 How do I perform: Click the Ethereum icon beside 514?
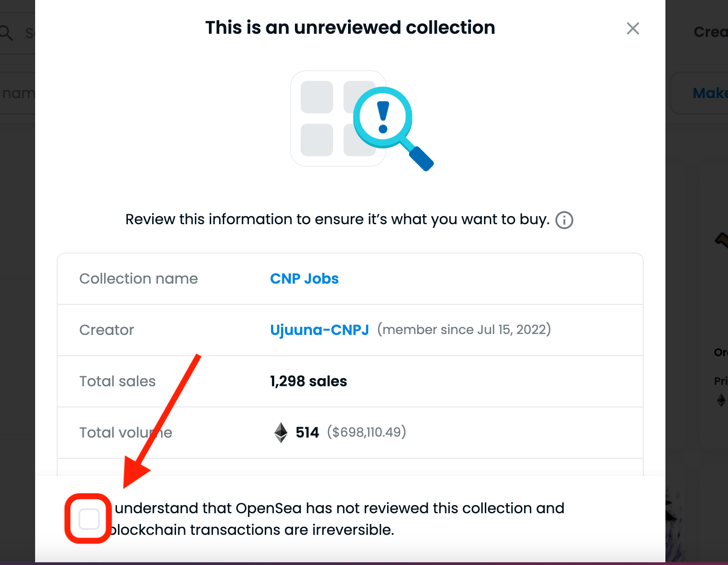click(281, 433)
